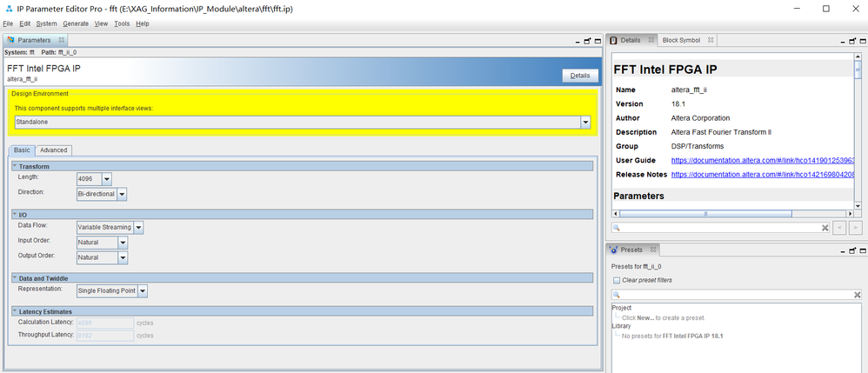
Task: Maximize the Presets panel
Action: [863, 250]
